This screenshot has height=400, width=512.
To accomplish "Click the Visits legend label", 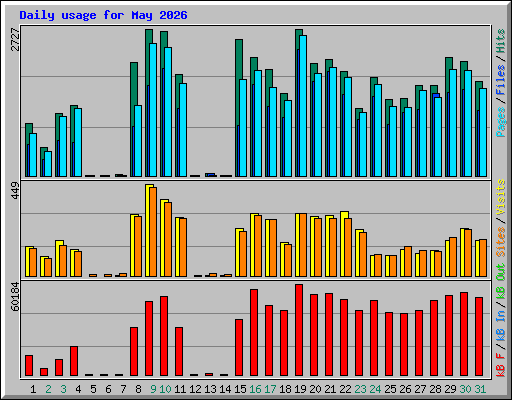I will click(501, 197).
